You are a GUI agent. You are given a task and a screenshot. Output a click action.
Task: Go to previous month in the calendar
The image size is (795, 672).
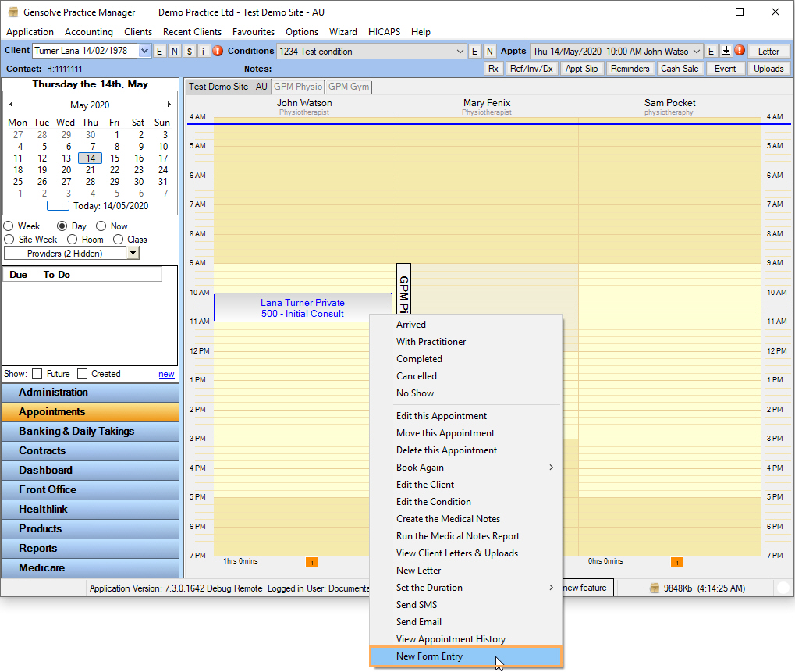pos(11,105)
